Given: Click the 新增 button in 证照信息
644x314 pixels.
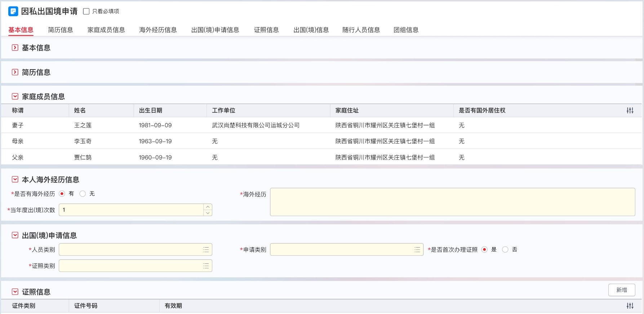Looking at the screenshot, I should click(x=622, y=290).
